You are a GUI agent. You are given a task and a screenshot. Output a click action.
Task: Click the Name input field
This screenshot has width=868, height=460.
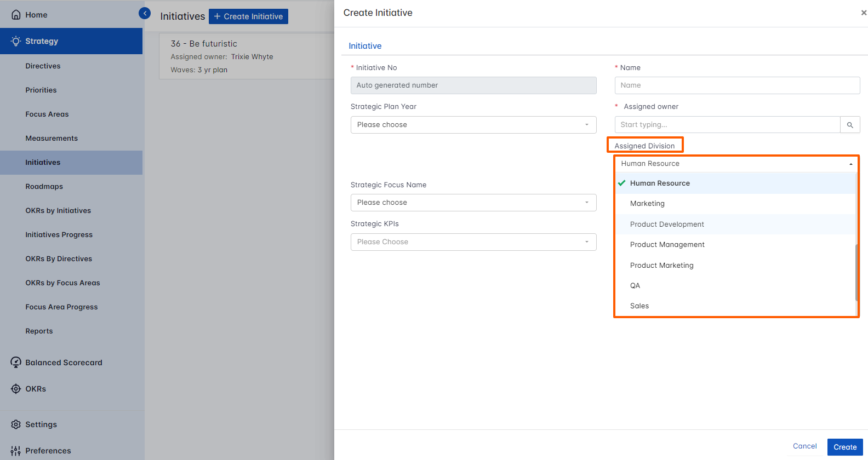click(x=737, y=85)
